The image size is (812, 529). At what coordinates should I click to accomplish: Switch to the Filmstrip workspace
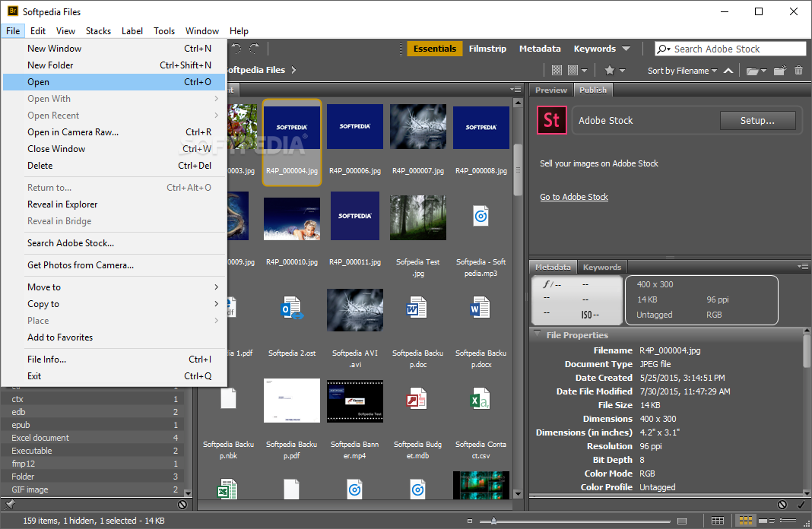pos(487,49)
